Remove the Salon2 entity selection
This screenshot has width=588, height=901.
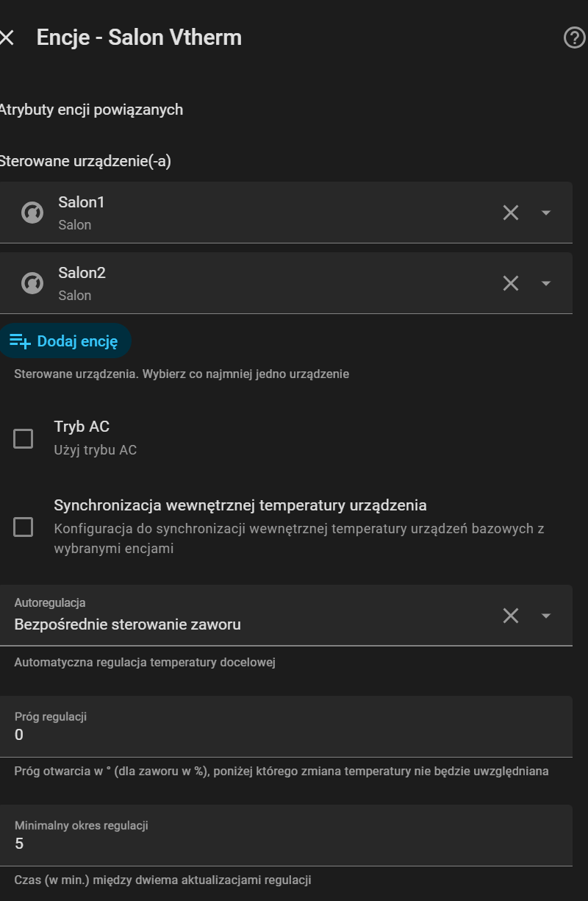click(511, 283)
